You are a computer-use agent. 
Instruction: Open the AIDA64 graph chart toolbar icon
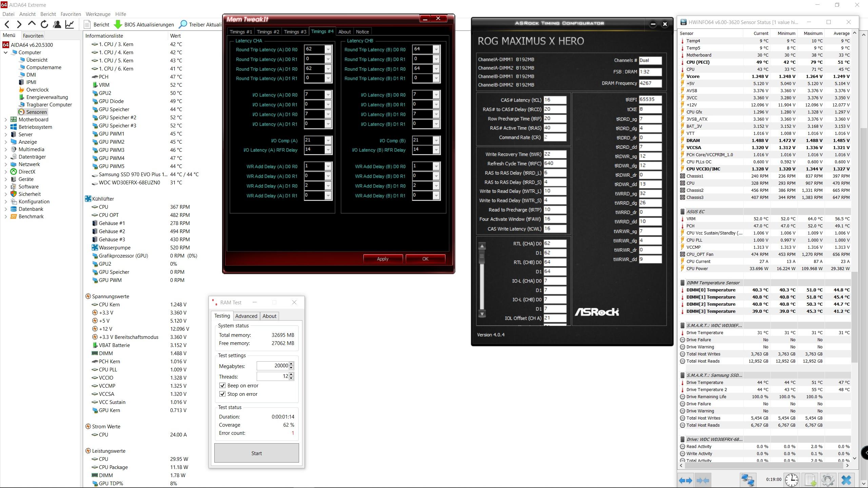click(70, 24)
